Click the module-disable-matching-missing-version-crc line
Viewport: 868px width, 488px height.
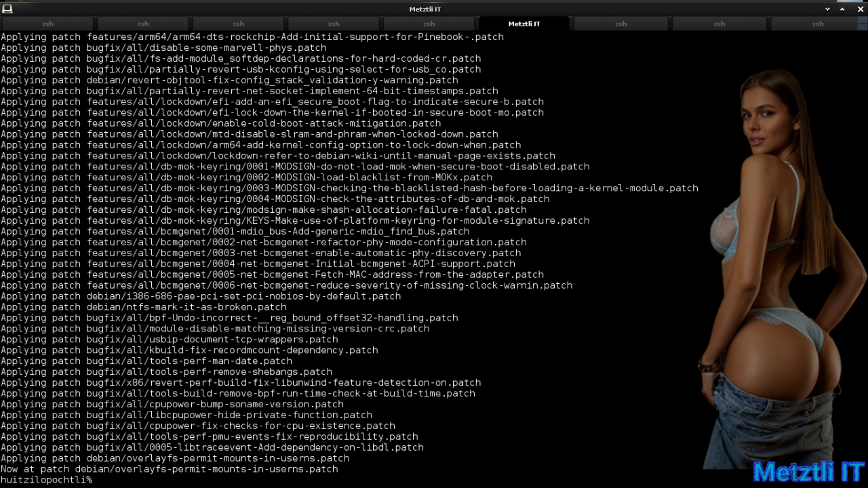(x=215, y=329)
